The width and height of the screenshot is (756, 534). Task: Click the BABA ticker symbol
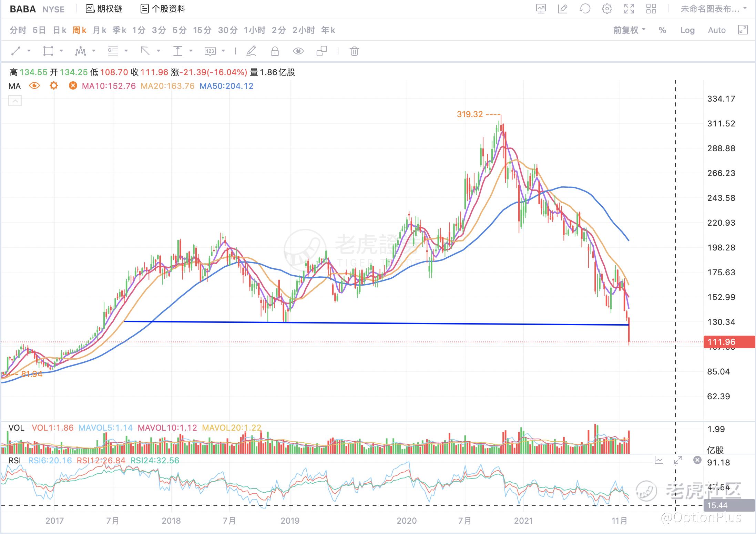click(x=23, y=9)
